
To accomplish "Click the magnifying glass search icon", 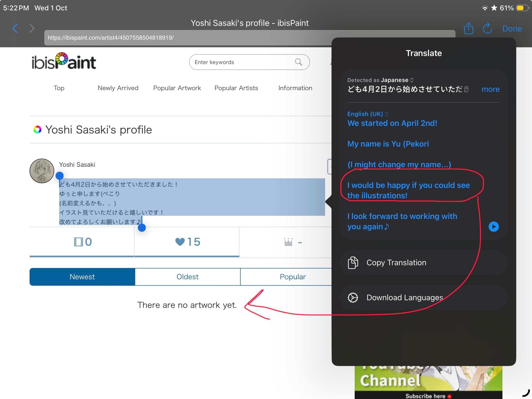I will 299,62.
